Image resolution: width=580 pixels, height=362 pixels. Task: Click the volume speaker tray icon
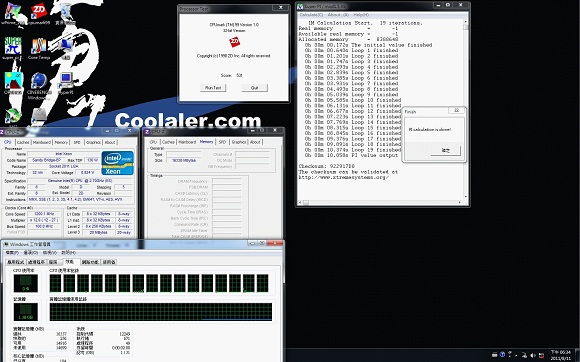pos(533,355)
